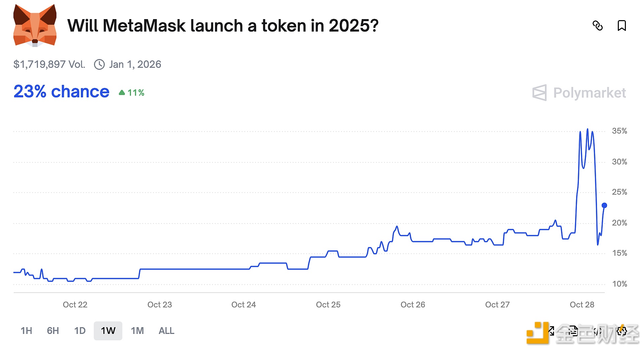Click the embed code icon
The width and height of the screenshot is (644, 349).
pyautogui.click(x=597, y=331)
